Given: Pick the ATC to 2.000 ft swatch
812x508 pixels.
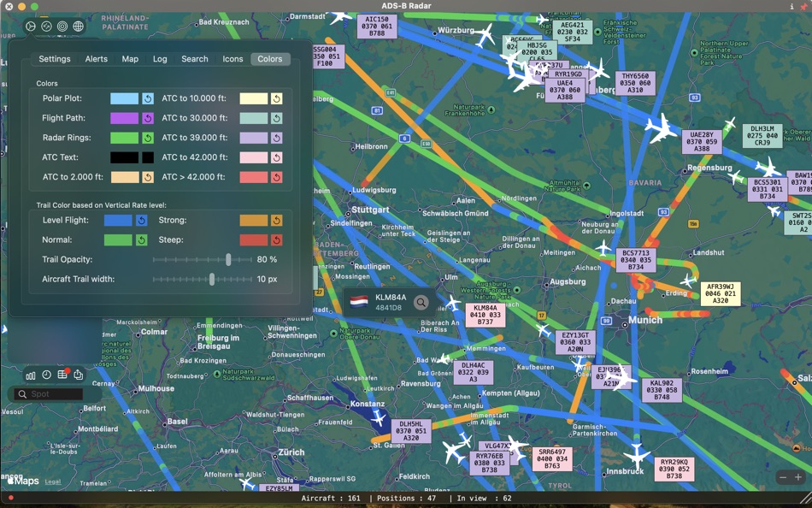Looking at the screenshot, I should (x=124, y=177).
